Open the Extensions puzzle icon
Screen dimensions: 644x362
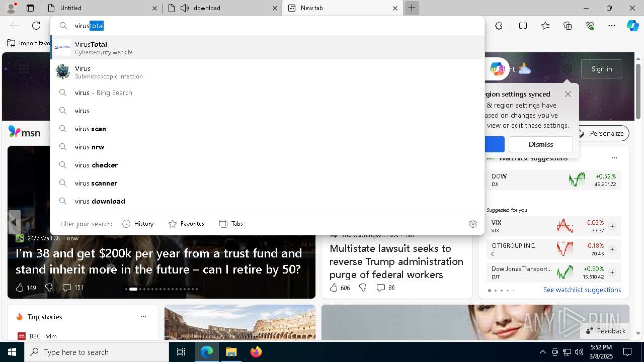[499, 26]
